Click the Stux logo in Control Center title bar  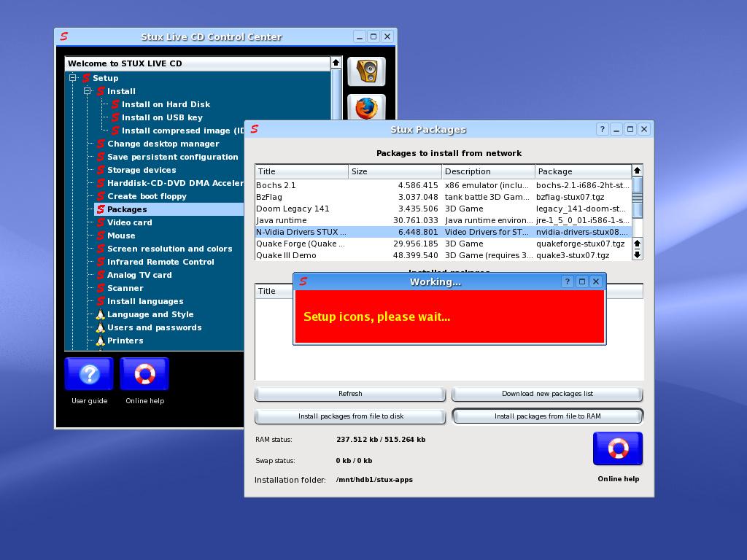pos(64,36)
